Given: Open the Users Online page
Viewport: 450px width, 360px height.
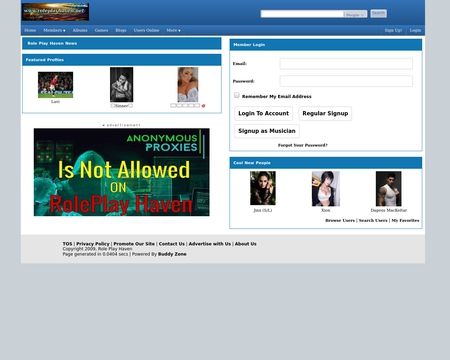Looking at the screenshot, I should pyautogui.click(x=146, y=30).
